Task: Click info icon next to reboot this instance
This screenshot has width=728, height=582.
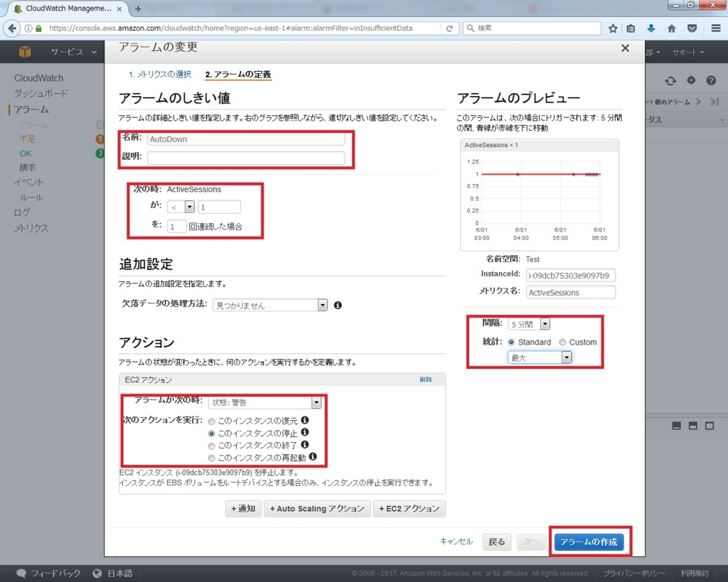Action: point(313,457)
